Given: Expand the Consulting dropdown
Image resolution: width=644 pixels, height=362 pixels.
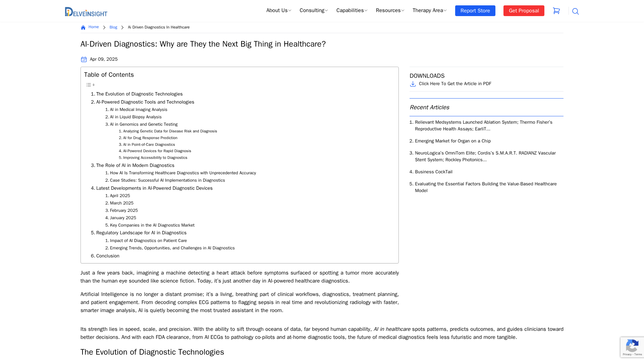Looking at the screenshot, I should click(314, 10).
